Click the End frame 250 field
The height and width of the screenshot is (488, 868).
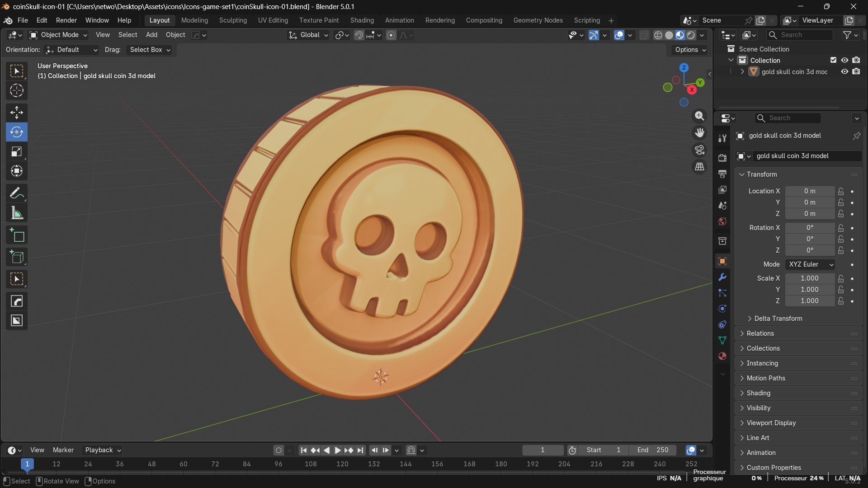pyautogui.click(x=652, y=450)
